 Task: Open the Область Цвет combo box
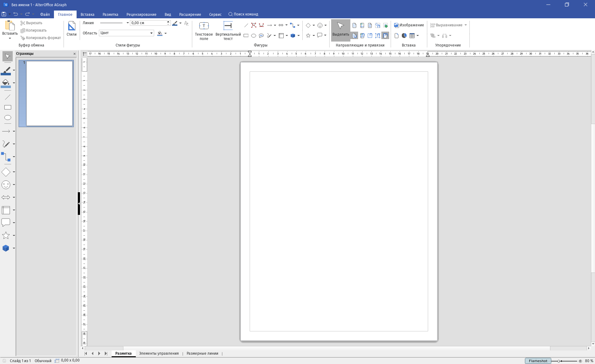127,33
